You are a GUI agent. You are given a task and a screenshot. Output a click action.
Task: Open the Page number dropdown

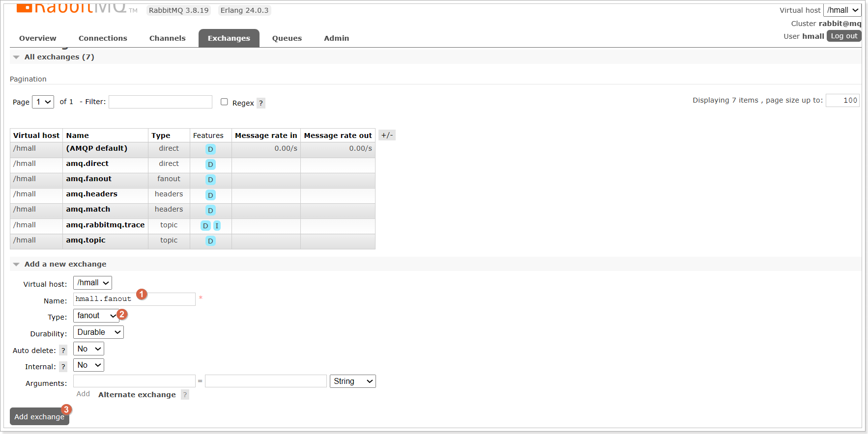43,102
